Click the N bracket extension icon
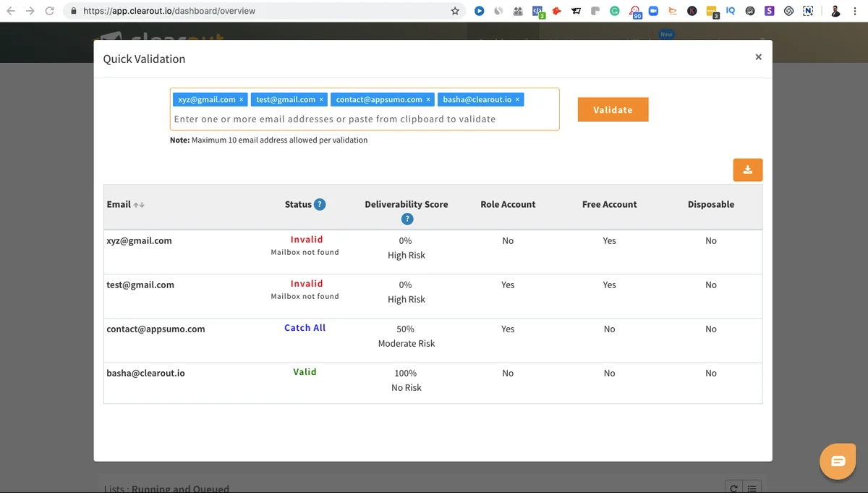Screen dimensions: 868x493 click(807, 11)
